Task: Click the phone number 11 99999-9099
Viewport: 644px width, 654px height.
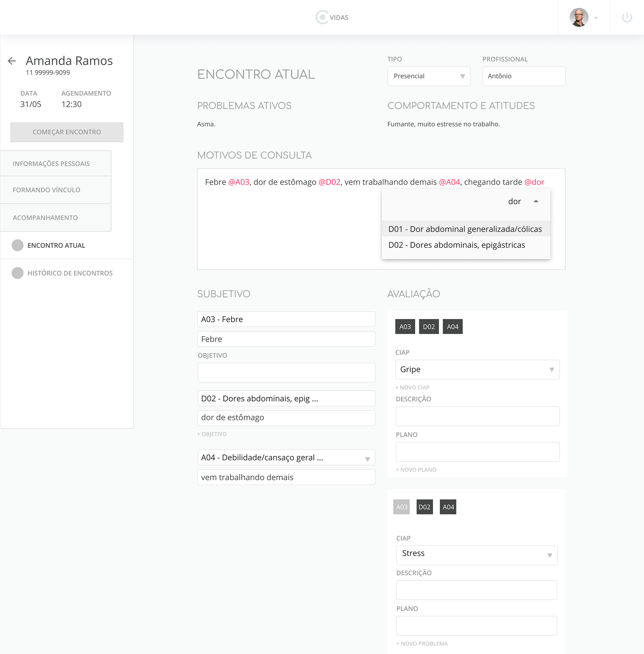Action: (x=48, y=73)
